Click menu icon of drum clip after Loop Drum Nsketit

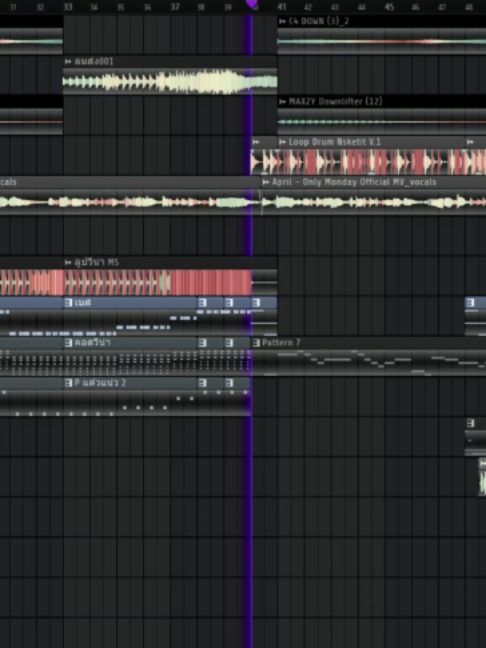tap(470, 142)
